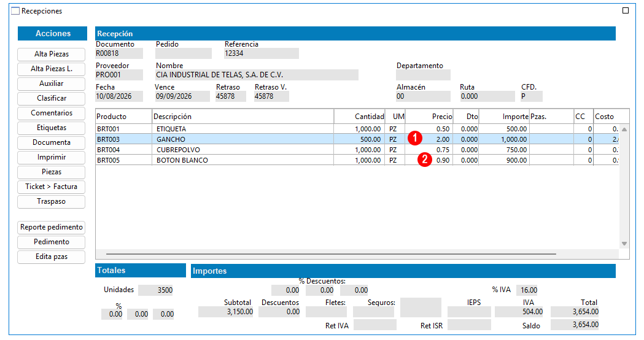
Task: Select the BRT001 ETIQUETA row
Action: tap(357, 129)
